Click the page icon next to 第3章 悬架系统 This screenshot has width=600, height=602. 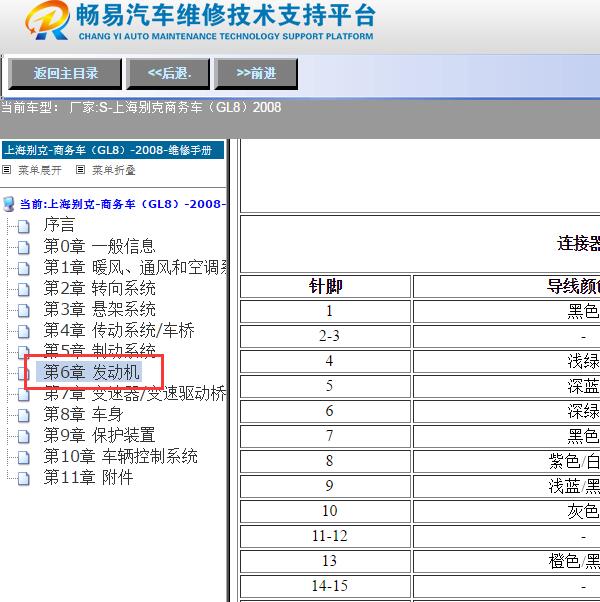(24, 311)
